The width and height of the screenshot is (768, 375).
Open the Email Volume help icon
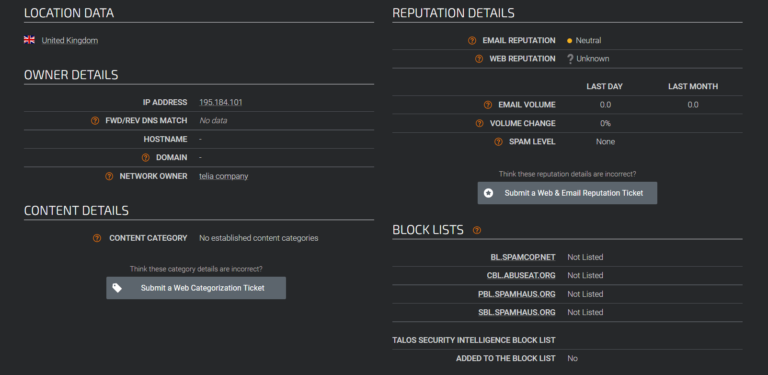(488, 105)
